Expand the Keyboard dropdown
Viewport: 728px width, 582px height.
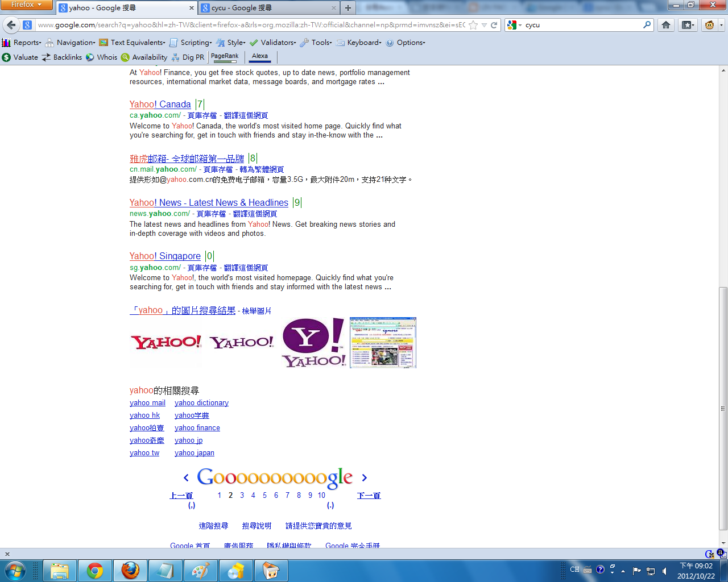358,43
